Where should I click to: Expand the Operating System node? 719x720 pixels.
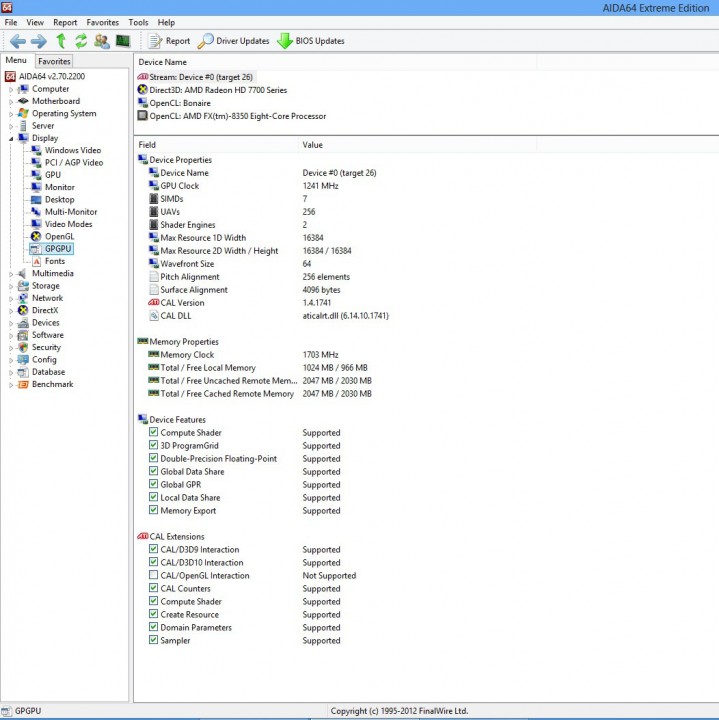point(11,114)
